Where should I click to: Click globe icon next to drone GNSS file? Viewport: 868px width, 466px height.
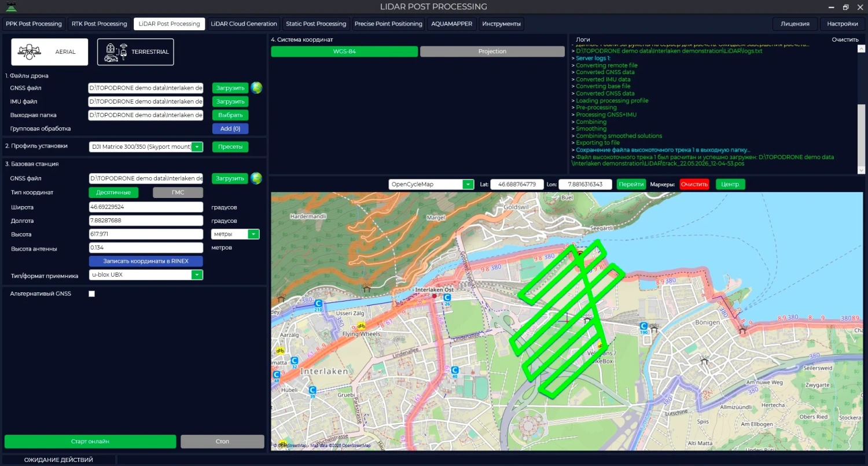[256, 88]
